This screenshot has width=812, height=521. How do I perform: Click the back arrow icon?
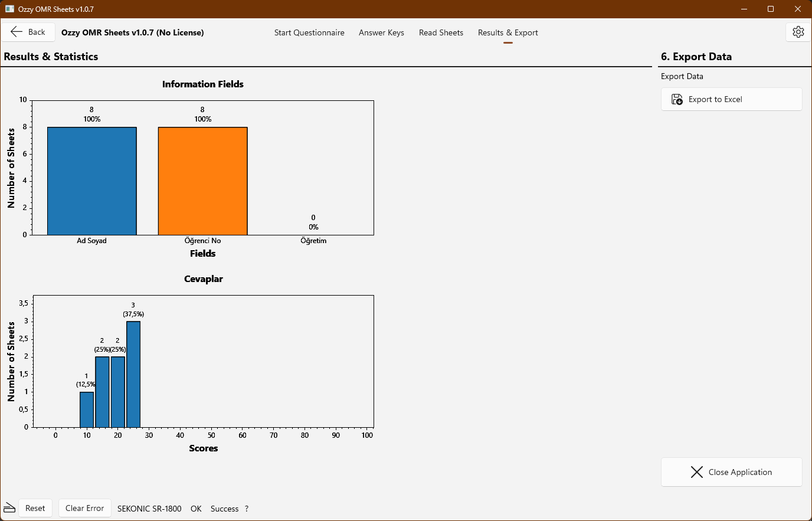(15, 32)
